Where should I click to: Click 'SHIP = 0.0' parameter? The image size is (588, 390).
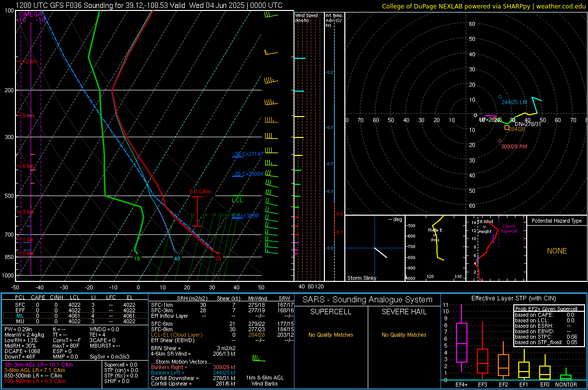(117, 381)
